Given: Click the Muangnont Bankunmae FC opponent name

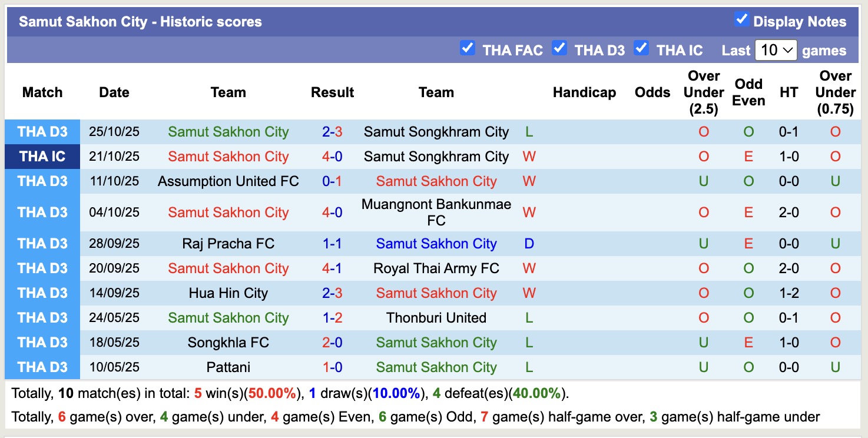Looking at the screenshot, I should click(436, 212).
